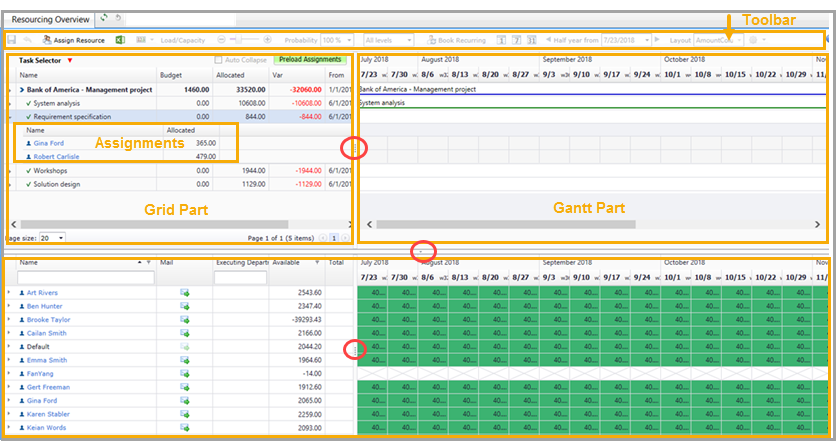The height and width of the screenshot is (441, 836).
Task: Click the Excel export icon in toolbar
Action: (120, 40)
